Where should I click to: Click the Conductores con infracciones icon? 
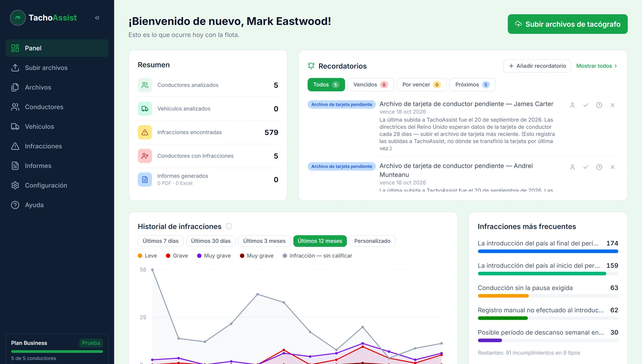(145, 156)
